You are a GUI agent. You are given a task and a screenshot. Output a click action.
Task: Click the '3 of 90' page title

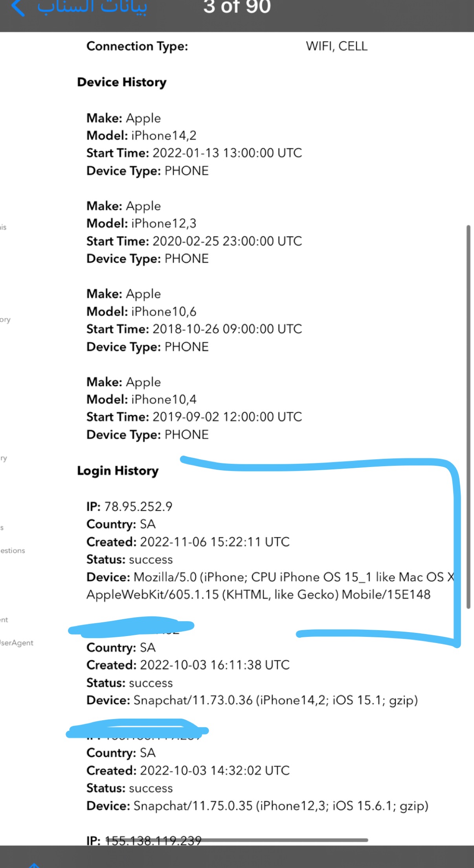(x=237, y=7)
